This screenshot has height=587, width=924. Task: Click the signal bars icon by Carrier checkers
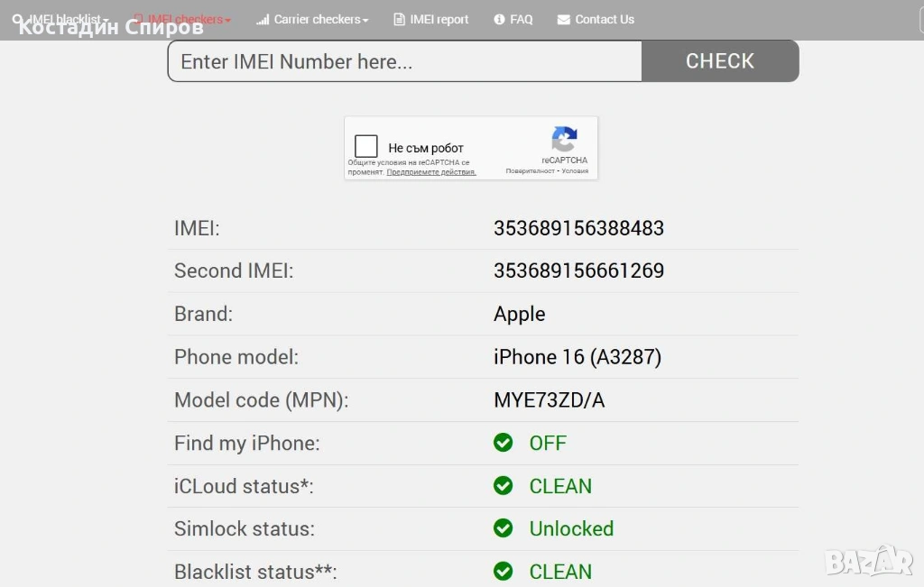coord(263,20)
